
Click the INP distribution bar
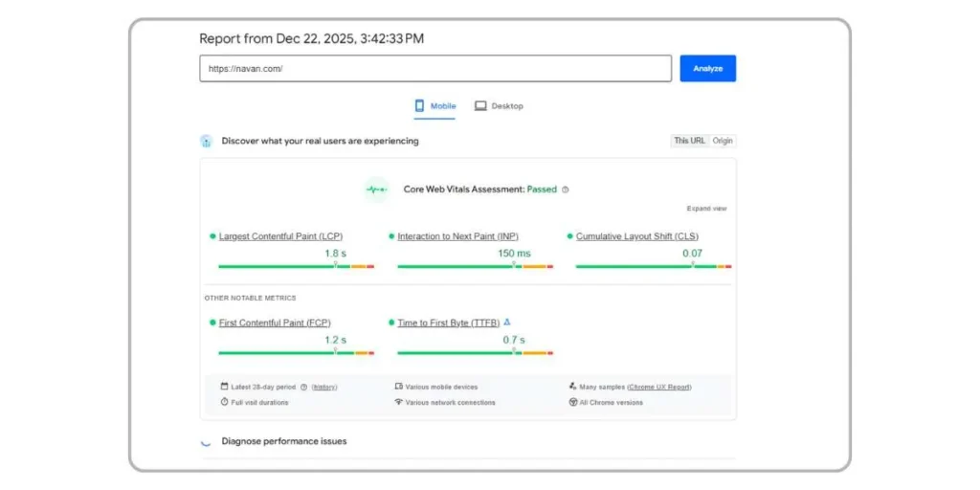pyautogui.click(x=475, y=266)
